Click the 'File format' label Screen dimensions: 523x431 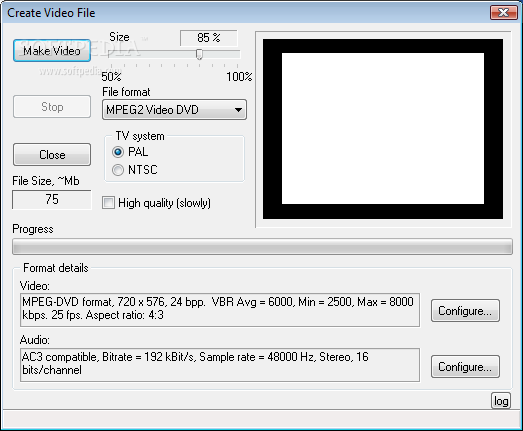tap(126, 92)
